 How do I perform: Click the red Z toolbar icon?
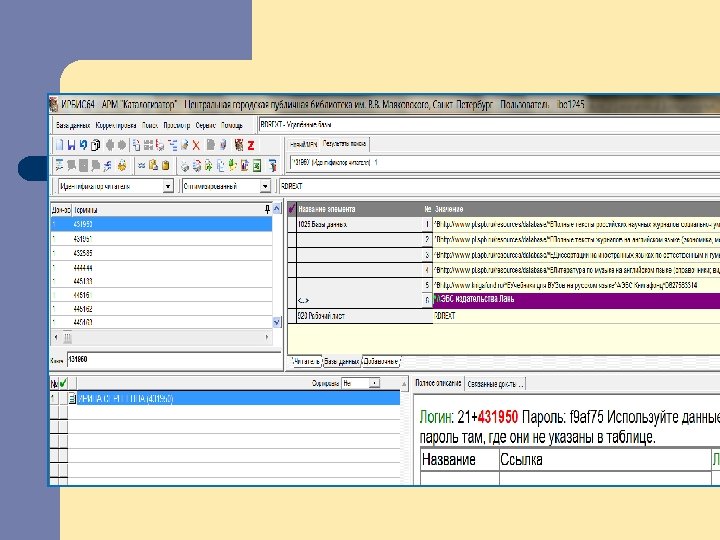tap(251, 145)
